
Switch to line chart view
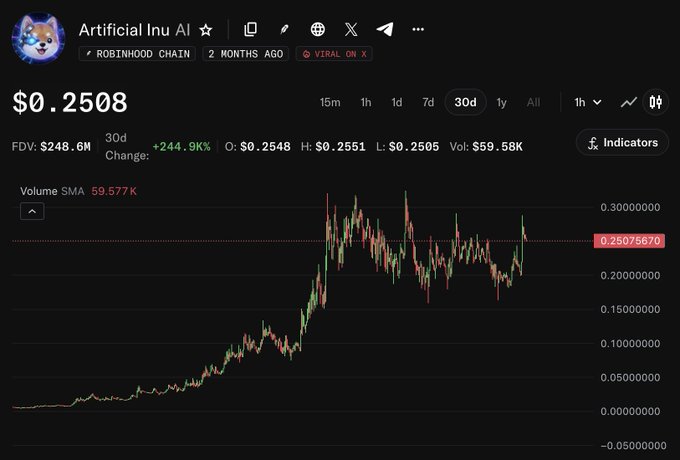coord(628,102)
